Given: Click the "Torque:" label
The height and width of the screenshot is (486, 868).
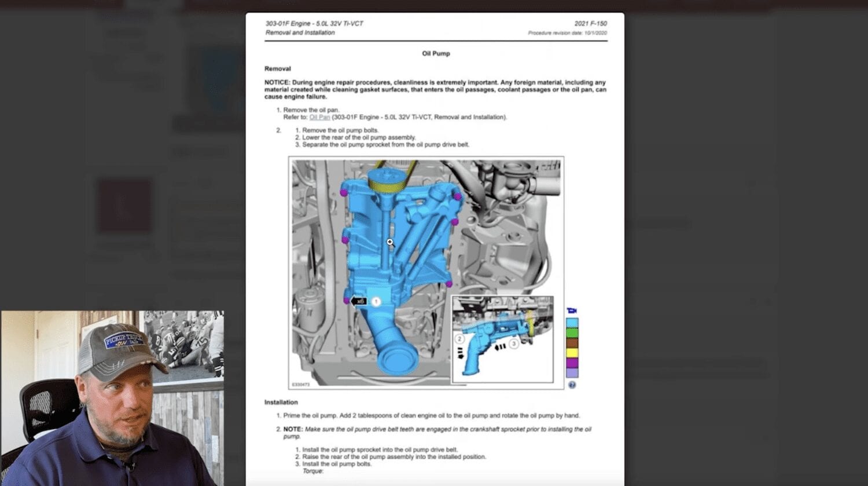Looking at the screenshot, I should [313, 471].
